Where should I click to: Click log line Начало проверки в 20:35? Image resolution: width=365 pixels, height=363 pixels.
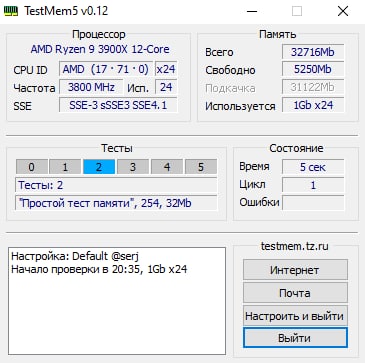99,269
